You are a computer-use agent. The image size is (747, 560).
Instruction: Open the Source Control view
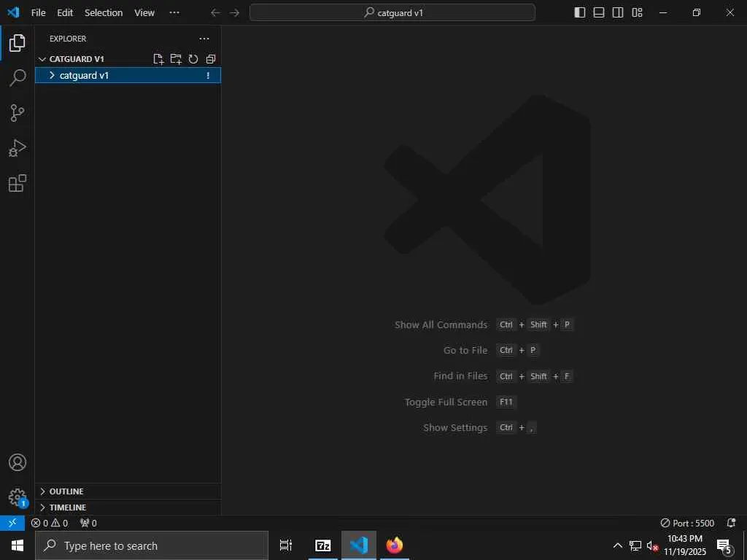tap(18, 113)
